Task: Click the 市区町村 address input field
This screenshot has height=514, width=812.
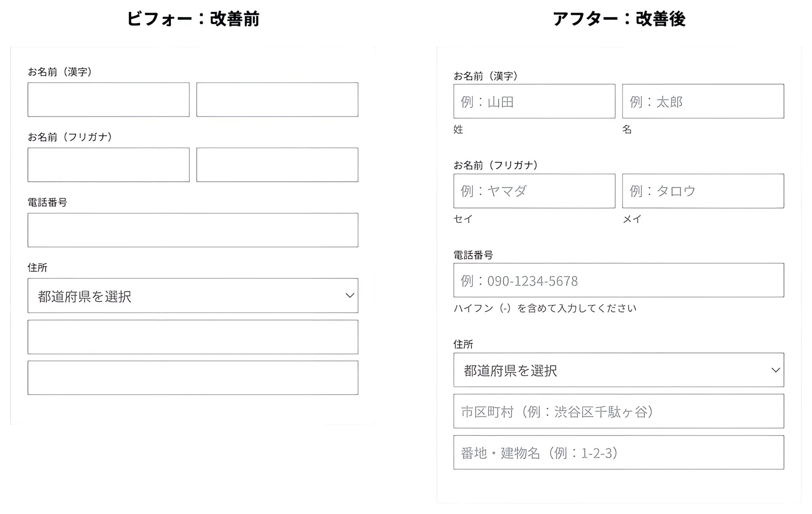Action: coord(619,411)
